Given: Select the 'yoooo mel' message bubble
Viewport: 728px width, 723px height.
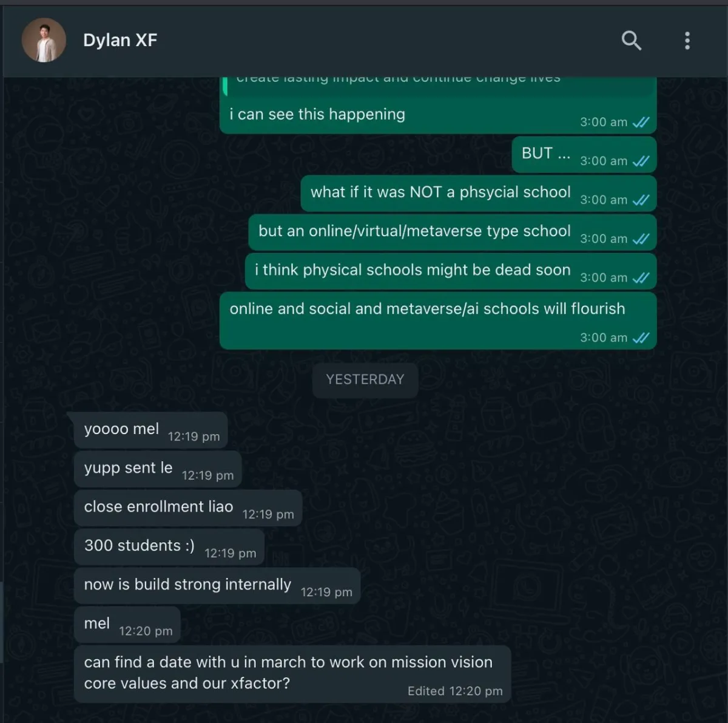Looking at the screenshot, I should point(148,430).
